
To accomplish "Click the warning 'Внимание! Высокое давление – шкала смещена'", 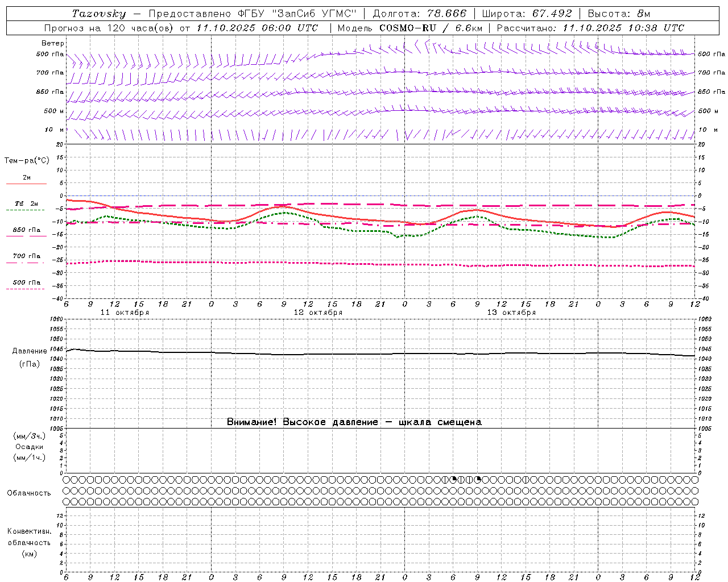I will point(354,422).
